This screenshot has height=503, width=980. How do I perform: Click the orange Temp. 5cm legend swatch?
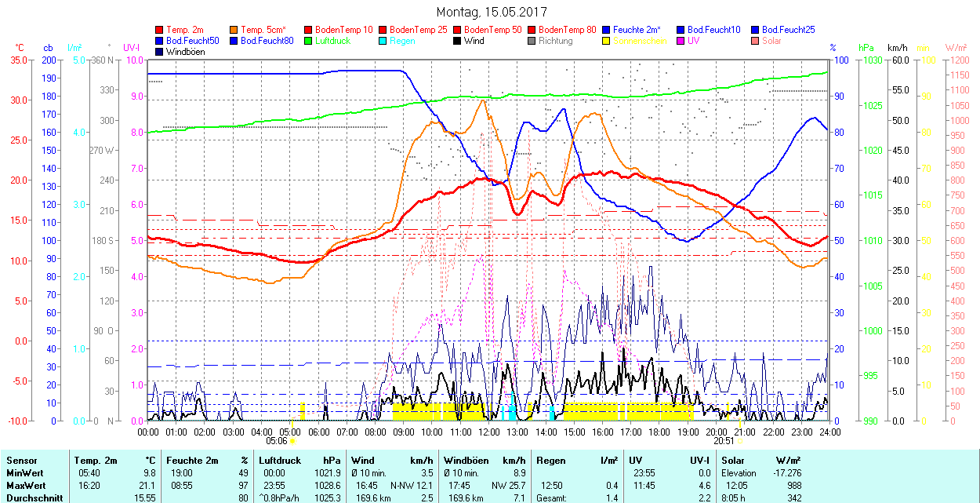pyautogui.click(x=234, y=30)
